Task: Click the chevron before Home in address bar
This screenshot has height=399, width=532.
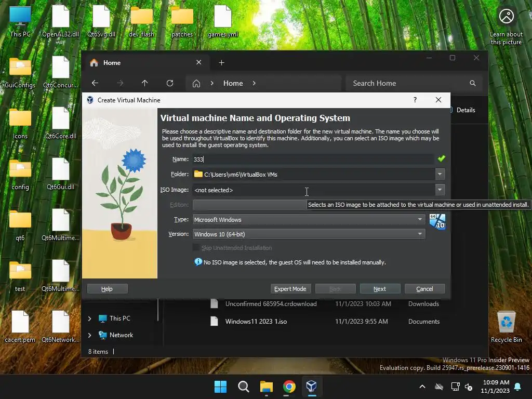Action: (212, 83)
